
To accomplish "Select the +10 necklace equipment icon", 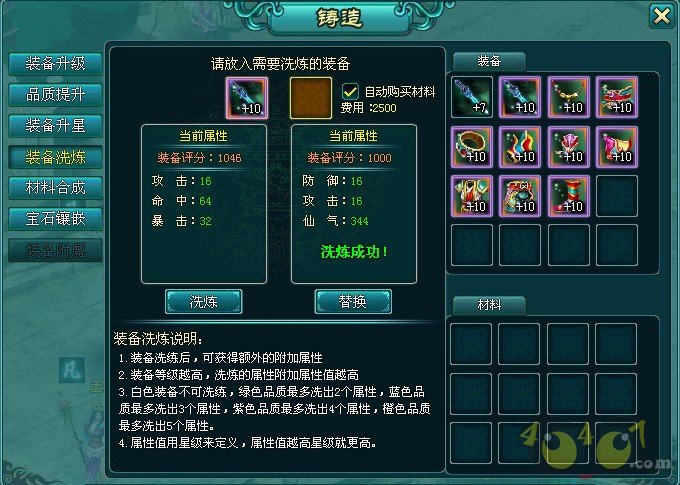I will pyautogui.click(x=569, y=97).
